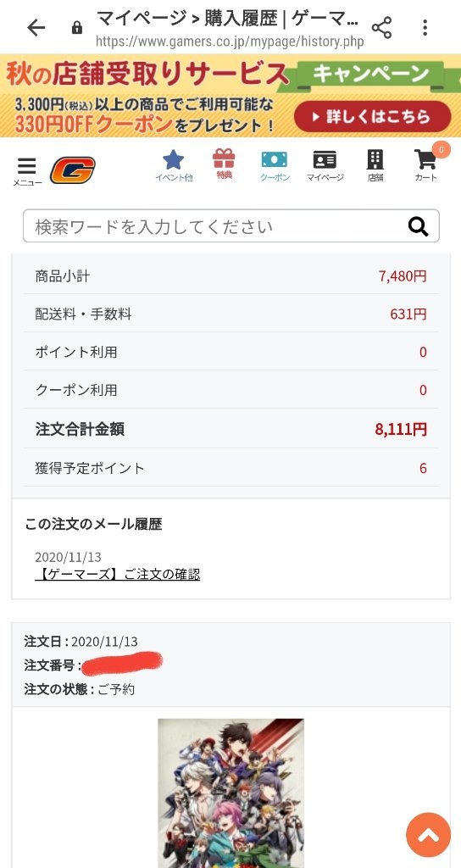This screenshot has height=868, width=461.
Task: Tap the orange scroll-to-top arrow button
Action: coord(428,835)
